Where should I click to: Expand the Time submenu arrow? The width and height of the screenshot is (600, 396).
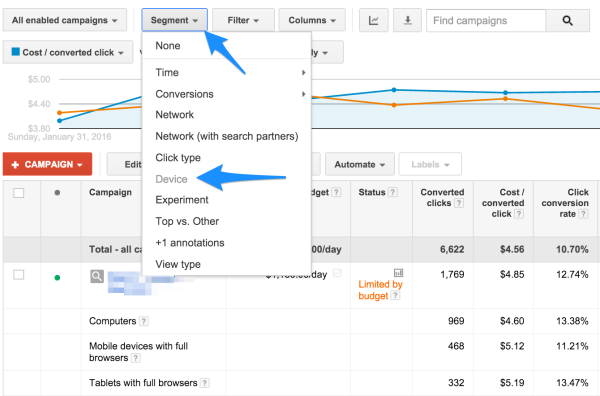point(303,72)
